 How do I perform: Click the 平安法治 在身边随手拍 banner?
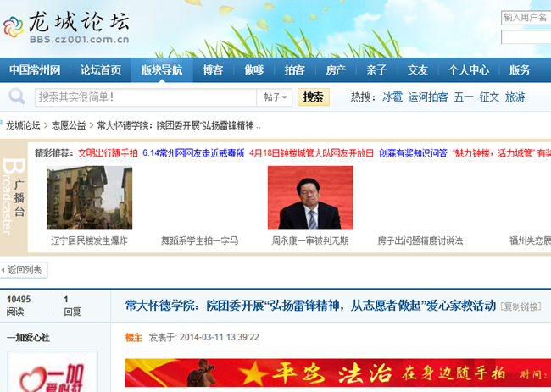(x=338, y=373)
